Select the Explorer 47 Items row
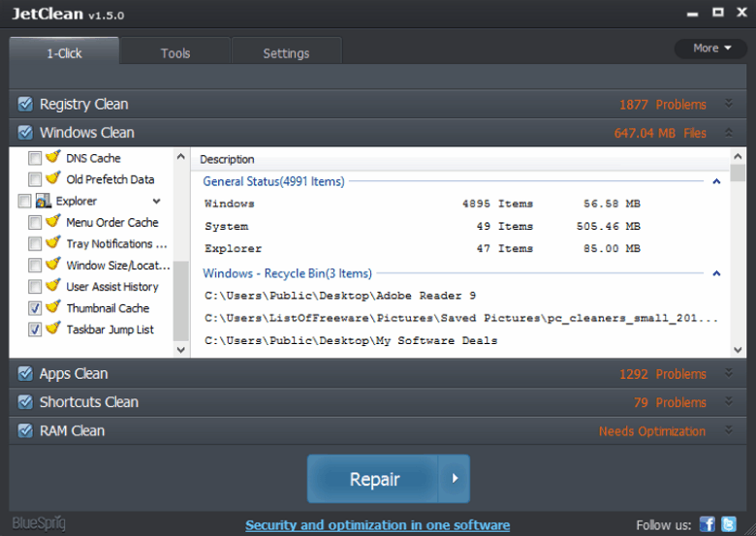The image size is (756, 536). [423, 248]
